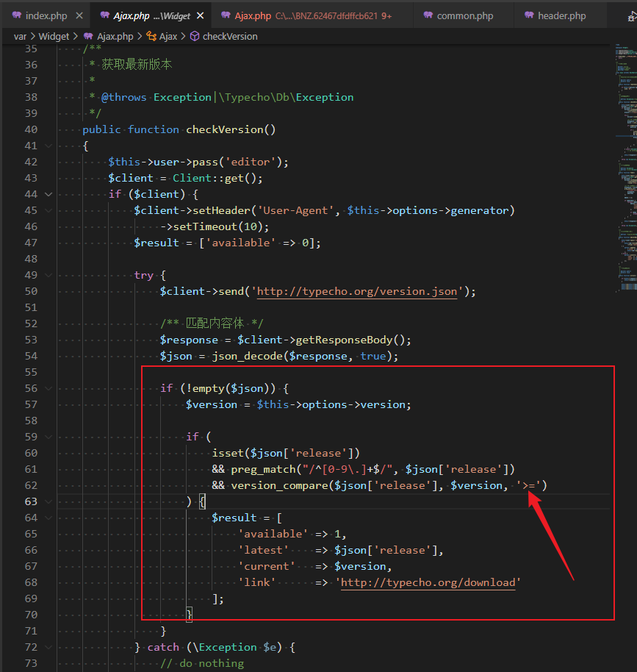Screen dimensions: 637x672
Task: Open the Ajax.php tab with 9+ problems
Action: 309,15
